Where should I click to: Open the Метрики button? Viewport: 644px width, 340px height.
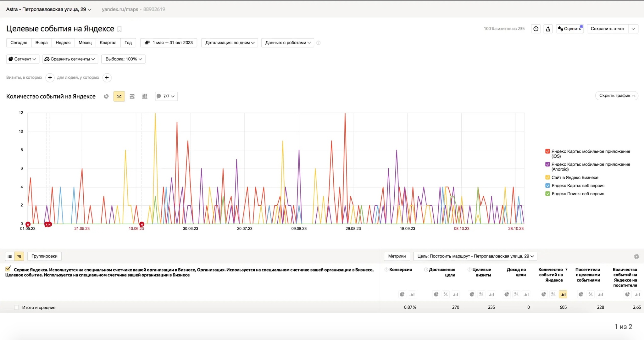point(397,256)
